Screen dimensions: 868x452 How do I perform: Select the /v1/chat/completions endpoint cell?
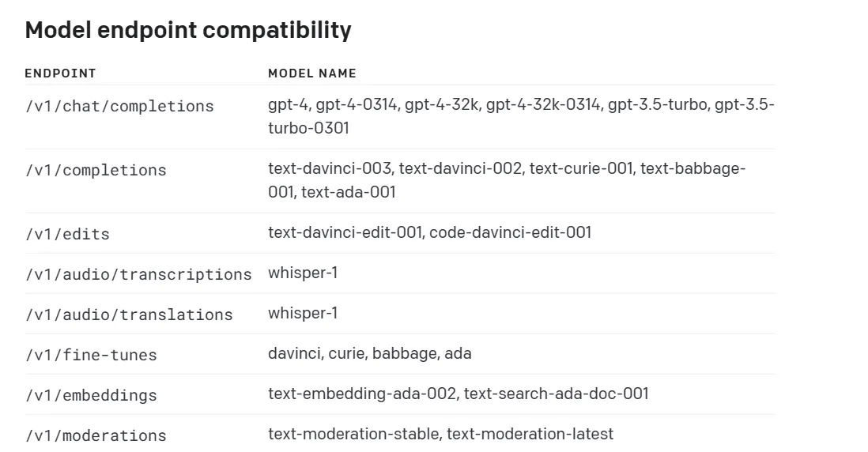tap(119, 106)
